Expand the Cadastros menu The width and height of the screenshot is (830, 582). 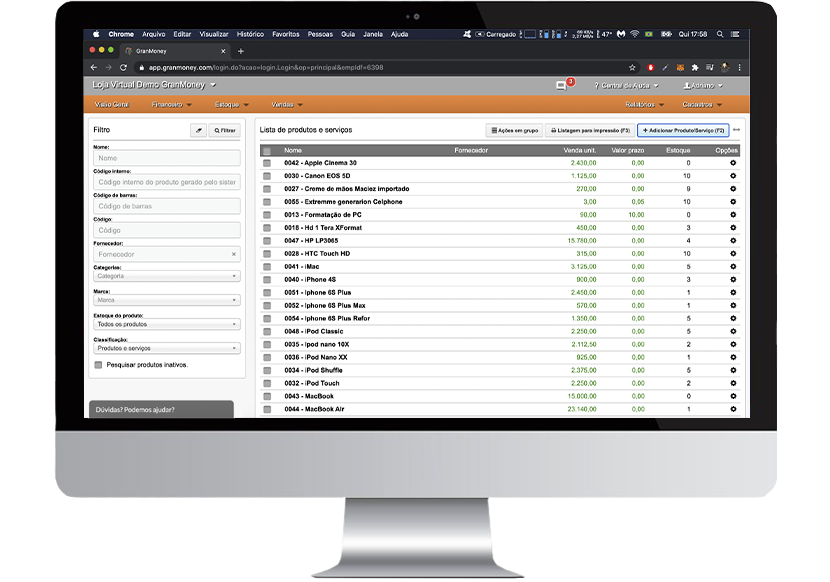pyautogui.click(x=702, y=105)
